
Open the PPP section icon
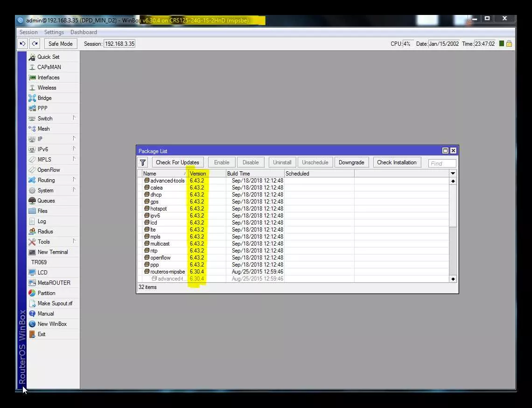[32, 108]
